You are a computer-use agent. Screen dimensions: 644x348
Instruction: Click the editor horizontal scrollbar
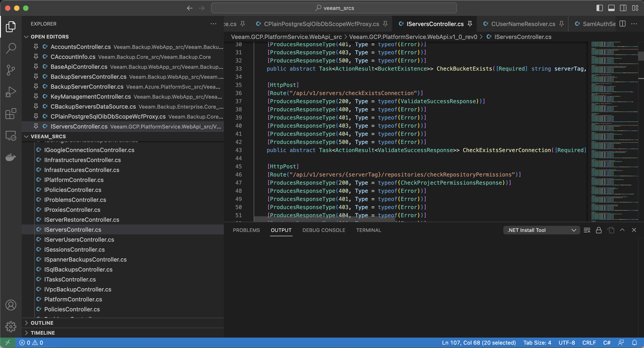coord(324,219)
